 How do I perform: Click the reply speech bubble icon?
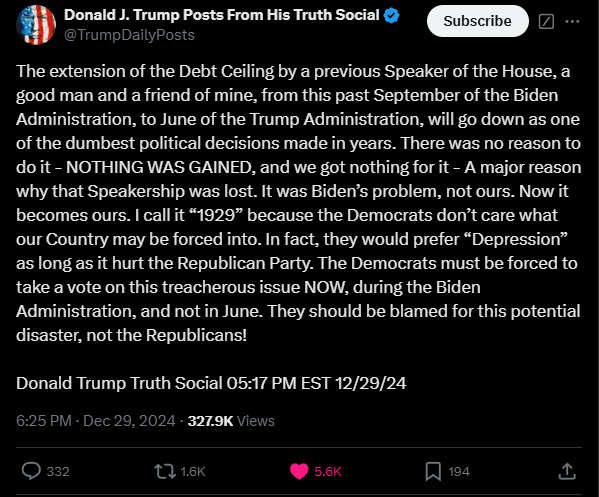coord(31,471)
